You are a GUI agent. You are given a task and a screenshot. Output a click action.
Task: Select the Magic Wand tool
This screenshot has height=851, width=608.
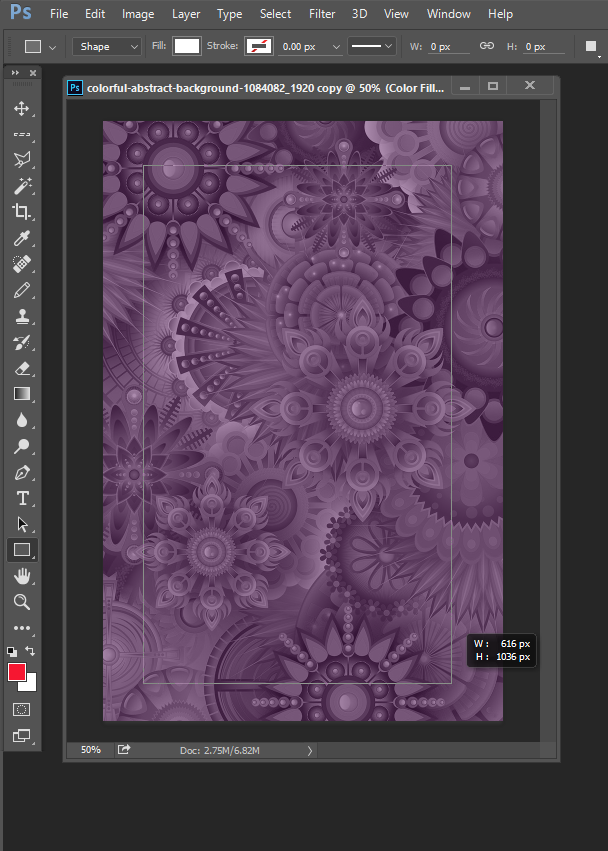tap(22, 186)
